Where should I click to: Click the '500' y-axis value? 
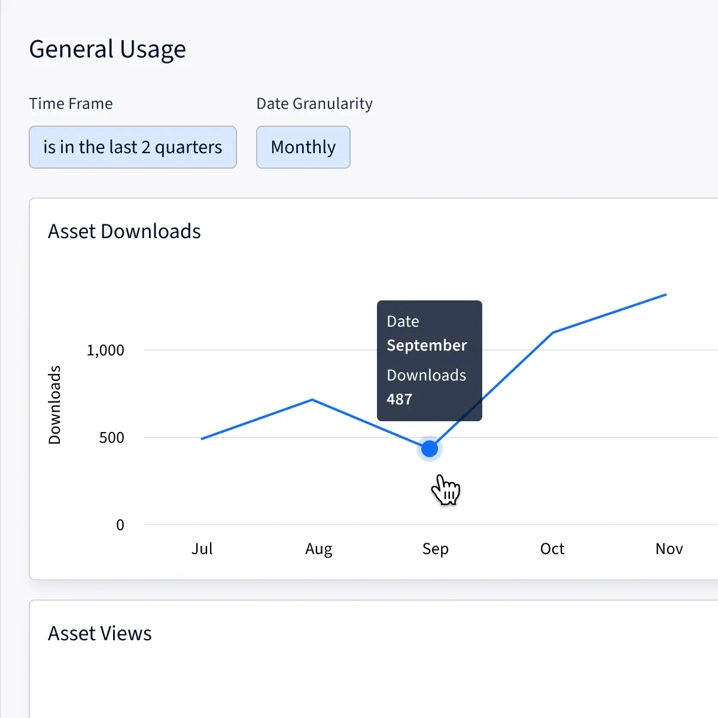(112, 438)
